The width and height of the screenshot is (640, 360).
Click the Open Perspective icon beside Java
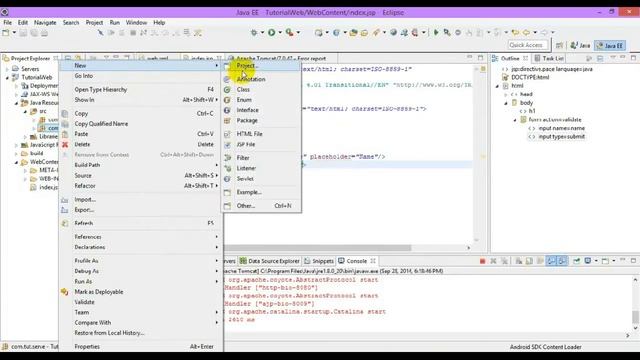click(x=560, y=45)
